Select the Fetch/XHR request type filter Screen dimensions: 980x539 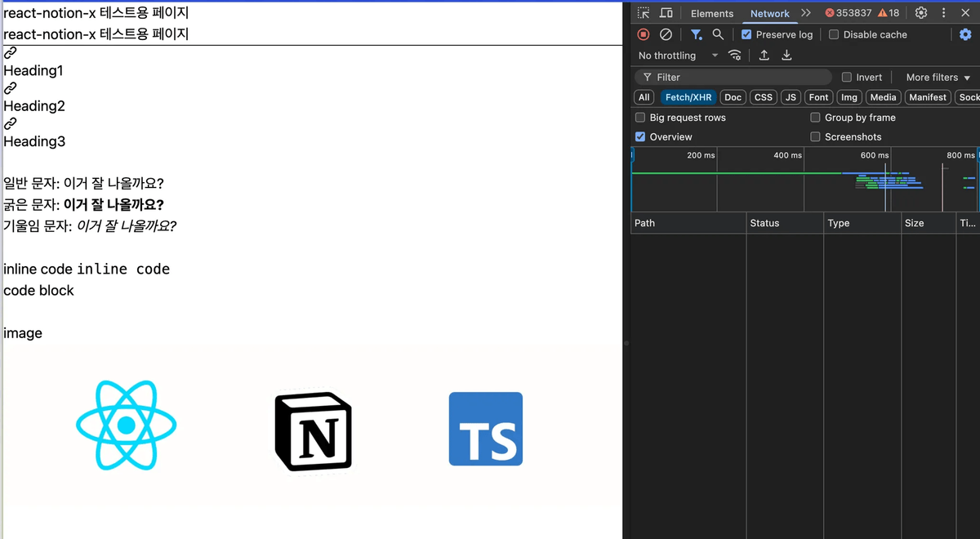(x=688, y=97)
